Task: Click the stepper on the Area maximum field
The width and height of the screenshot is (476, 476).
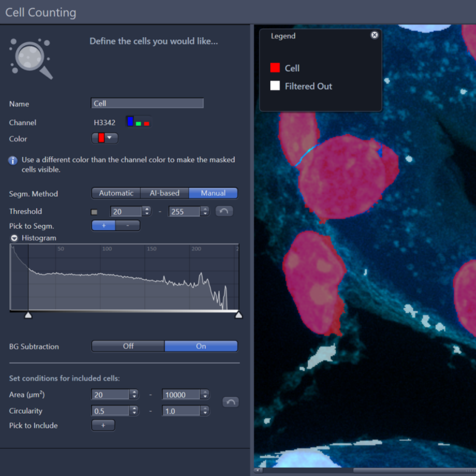Action: click(205, 394)
